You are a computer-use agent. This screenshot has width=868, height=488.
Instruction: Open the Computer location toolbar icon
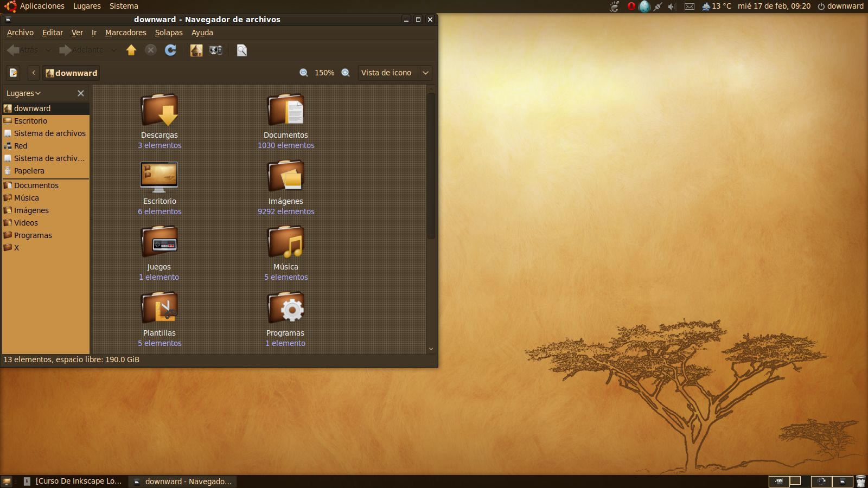coord(216,50)
